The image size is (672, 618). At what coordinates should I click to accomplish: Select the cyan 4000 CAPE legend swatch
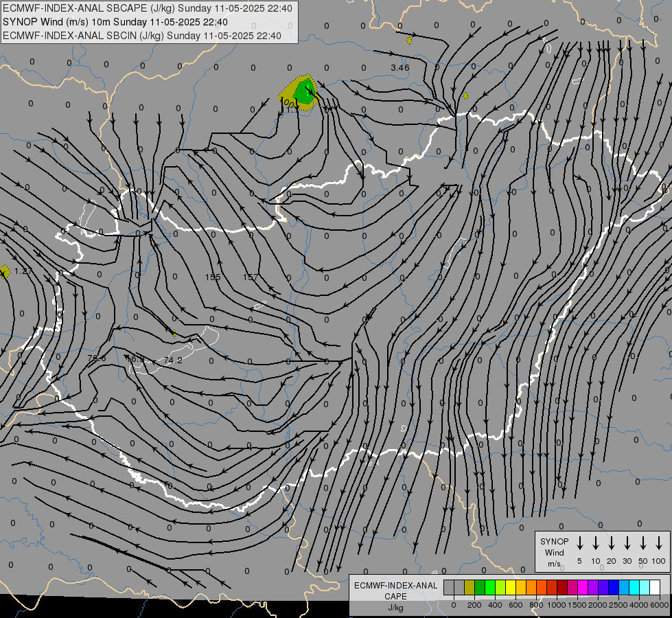click(634, 587)
